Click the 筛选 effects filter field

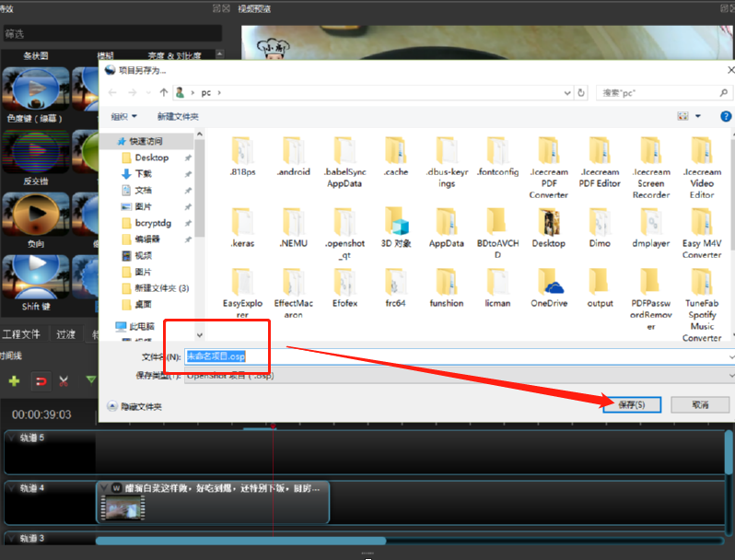[x=111, y=34]
